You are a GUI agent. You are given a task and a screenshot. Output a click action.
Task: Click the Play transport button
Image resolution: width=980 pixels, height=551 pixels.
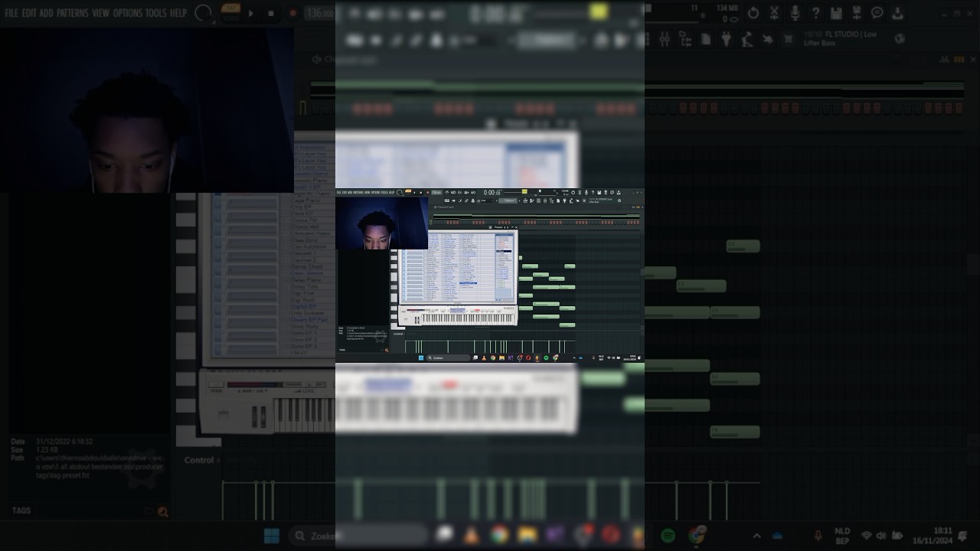251,13
